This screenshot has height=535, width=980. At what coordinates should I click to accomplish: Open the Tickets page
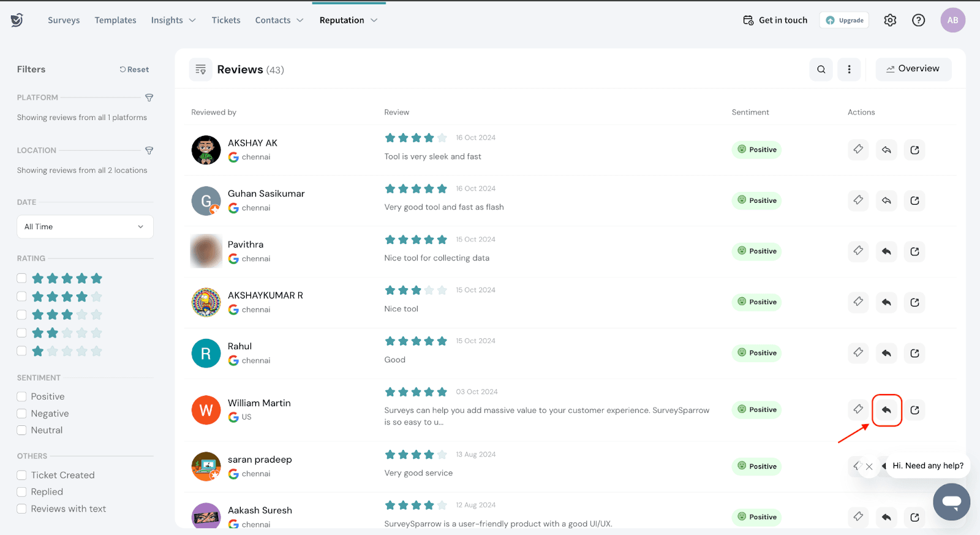coord(226,20)
